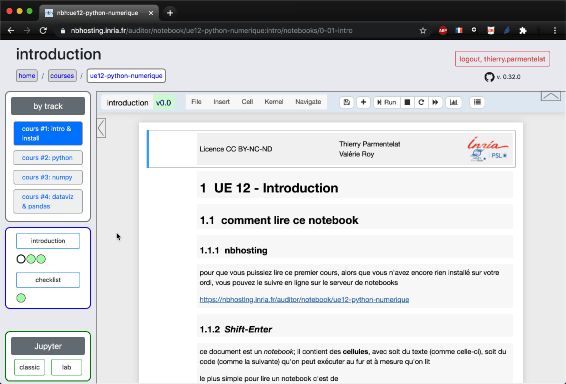Click the third green circle under introduction
Image resolution: width=566 pixels, height=384 pixels.
[x=41, y=259]
